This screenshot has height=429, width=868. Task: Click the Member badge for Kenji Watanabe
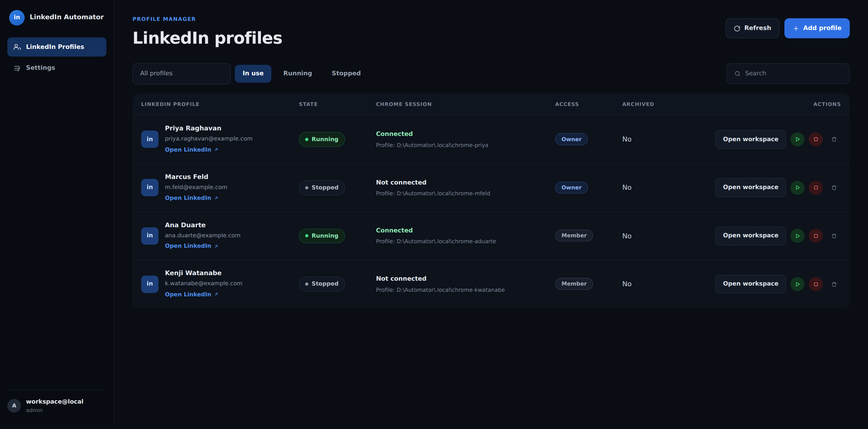click(x=574, y=284)
